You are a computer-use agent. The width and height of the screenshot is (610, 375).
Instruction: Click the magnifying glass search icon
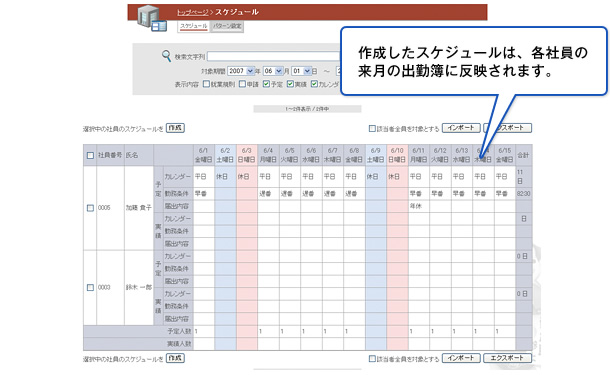click(167, 56)
